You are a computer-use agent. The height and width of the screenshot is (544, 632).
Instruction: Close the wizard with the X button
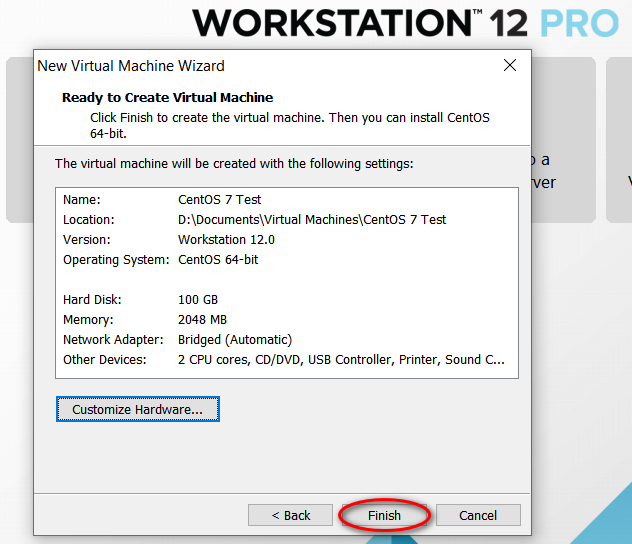[510, 65]
